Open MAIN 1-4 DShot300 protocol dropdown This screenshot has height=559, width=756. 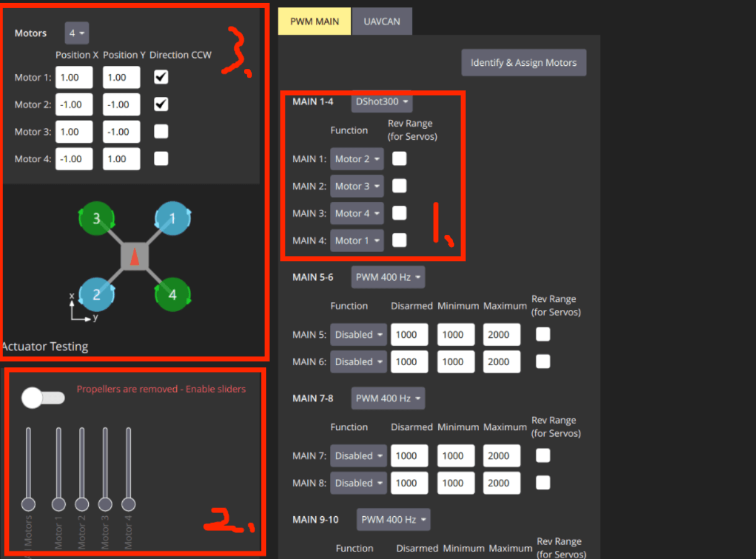(382, 101)
